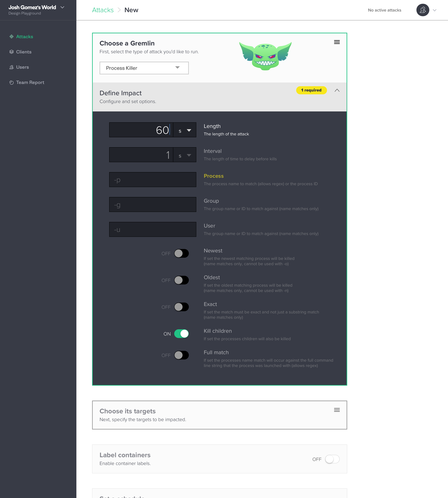
Task: Open hamburger menu in Choose its targets
Action: coord(337,410)
